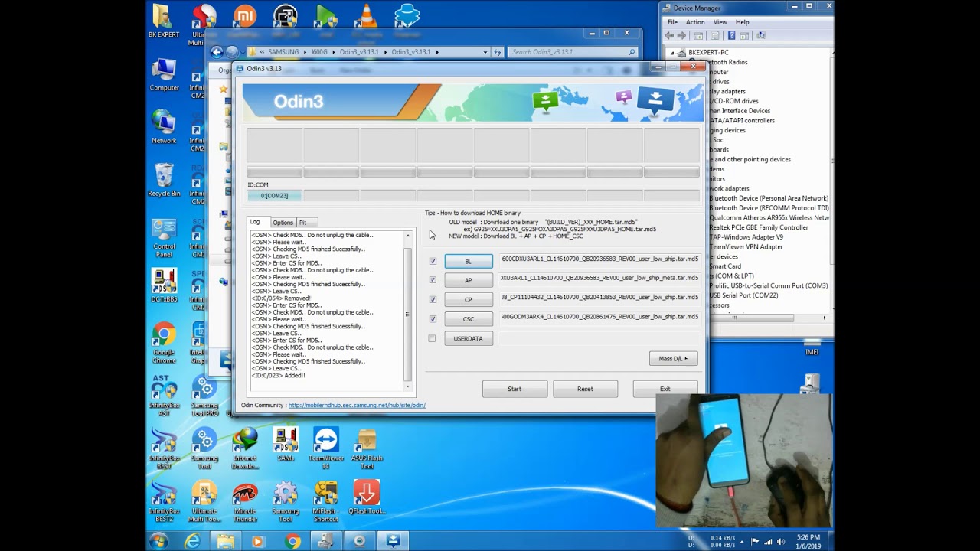
Task: Open Samsung Tool PRO shortcut
Action: 204,395
